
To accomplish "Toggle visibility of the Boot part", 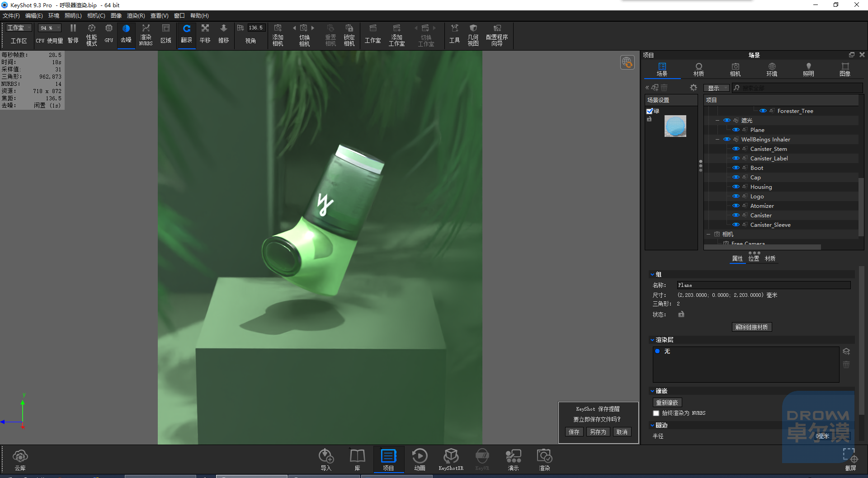I will (x=736, y=168).
